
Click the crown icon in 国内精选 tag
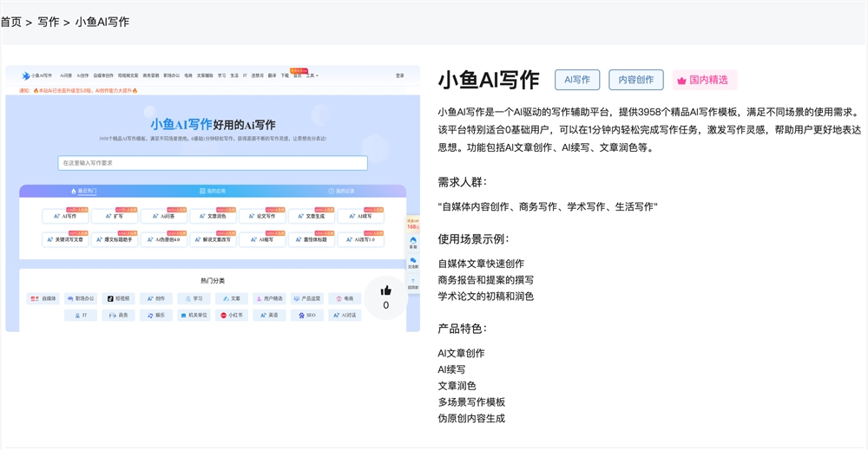[x=681, y=80]
